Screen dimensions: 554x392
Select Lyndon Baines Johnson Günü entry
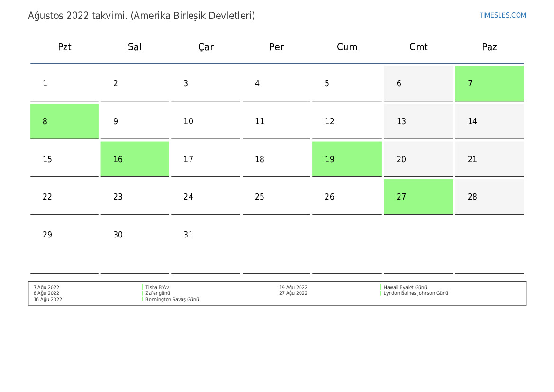[x=416, y=293]
